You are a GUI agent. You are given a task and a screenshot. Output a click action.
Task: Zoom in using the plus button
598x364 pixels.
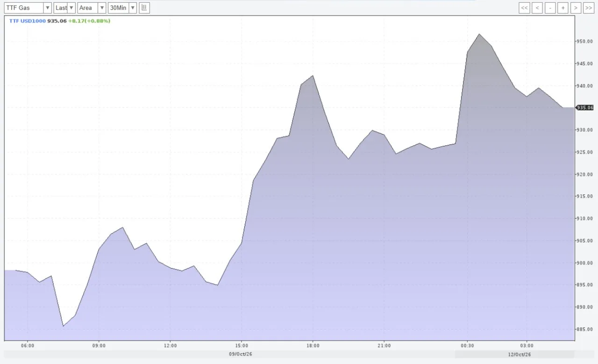tap(563, 8)
